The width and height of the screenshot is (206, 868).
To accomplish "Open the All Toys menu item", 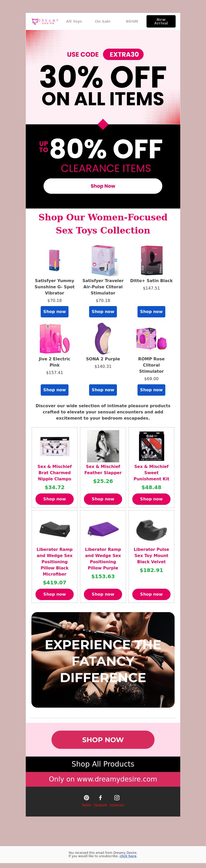I will click(74, 21).
